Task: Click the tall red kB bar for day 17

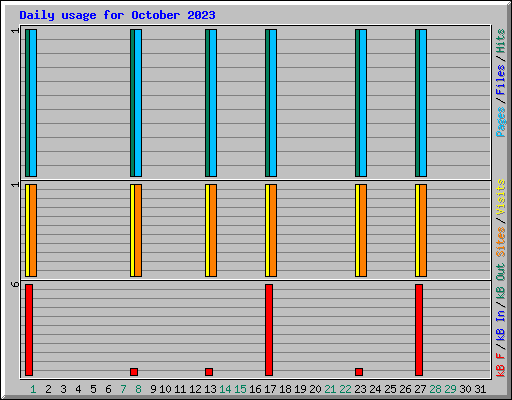Action: 269,330
